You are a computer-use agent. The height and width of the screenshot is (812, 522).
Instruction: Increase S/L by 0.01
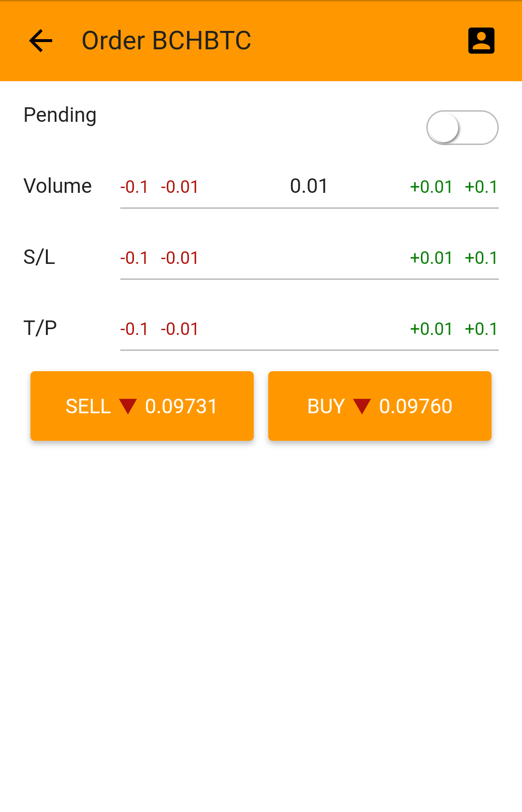click(x=431, y=258)
